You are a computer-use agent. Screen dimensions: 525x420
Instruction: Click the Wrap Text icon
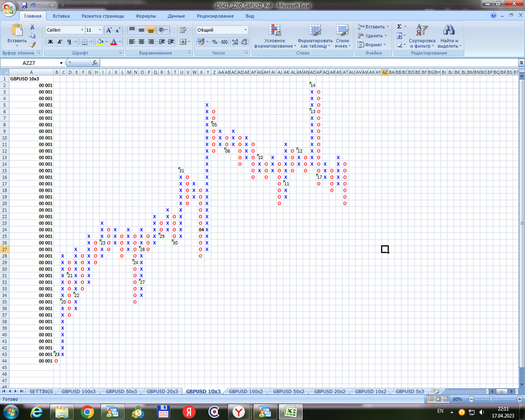coord(183,30)
